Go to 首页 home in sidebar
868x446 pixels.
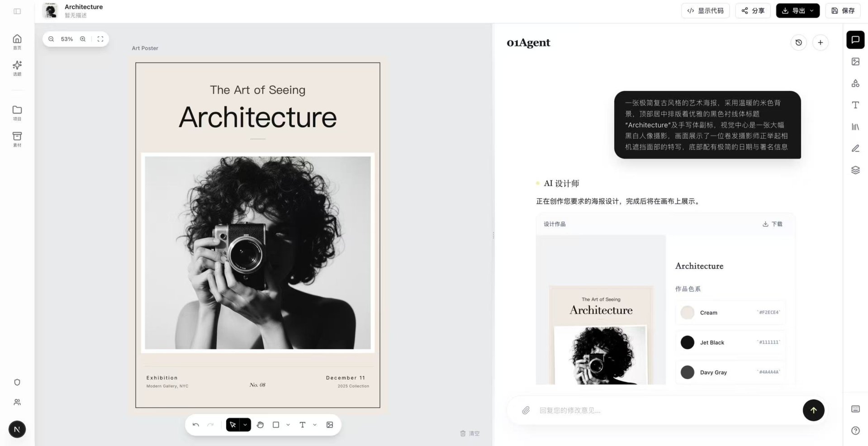(x=17, y=42)
